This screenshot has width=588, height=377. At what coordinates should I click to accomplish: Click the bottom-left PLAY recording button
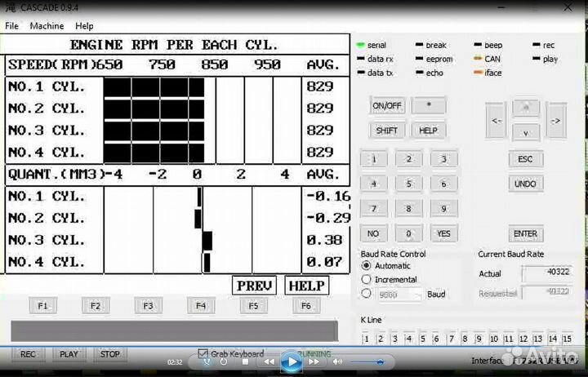[69, 354]
